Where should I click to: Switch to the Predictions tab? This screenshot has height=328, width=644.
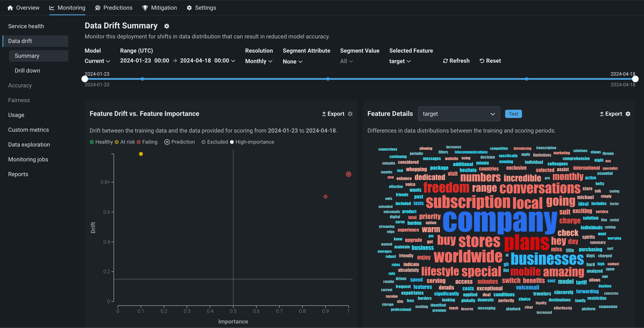pos(114,8)
